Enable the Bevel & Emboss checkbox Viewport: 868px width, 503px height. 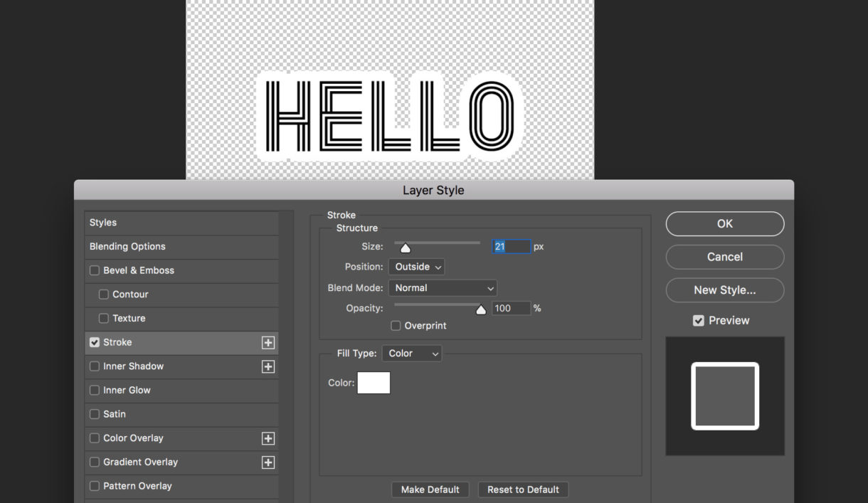pos(95,270)
